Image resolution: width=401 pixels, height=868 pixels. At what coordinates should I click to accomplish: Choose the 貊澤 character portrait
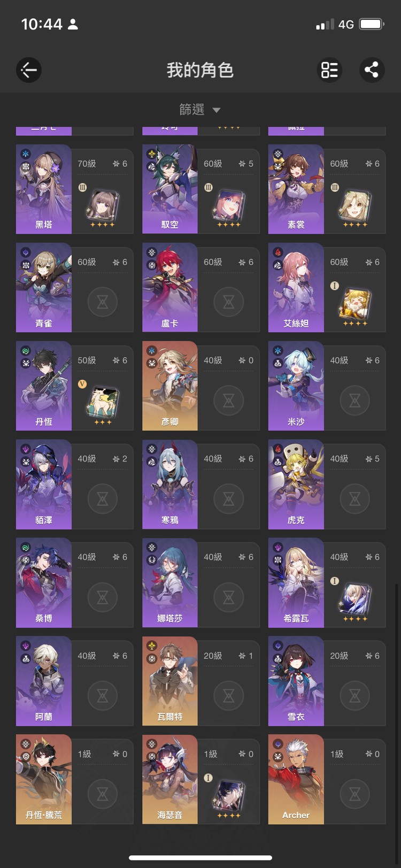tap(44, 484)
